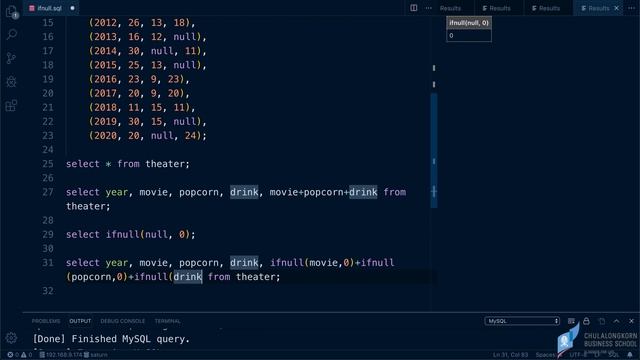640x360 pixels.
Task: Open editor More Actions beside split icon
Action: point(428,8)
